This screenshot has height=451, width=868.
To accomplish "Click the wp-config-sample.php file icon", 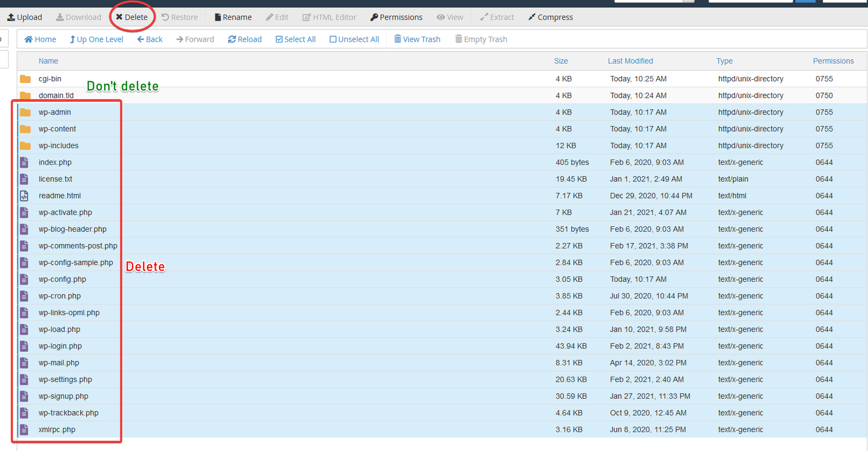I will (24, 263).
